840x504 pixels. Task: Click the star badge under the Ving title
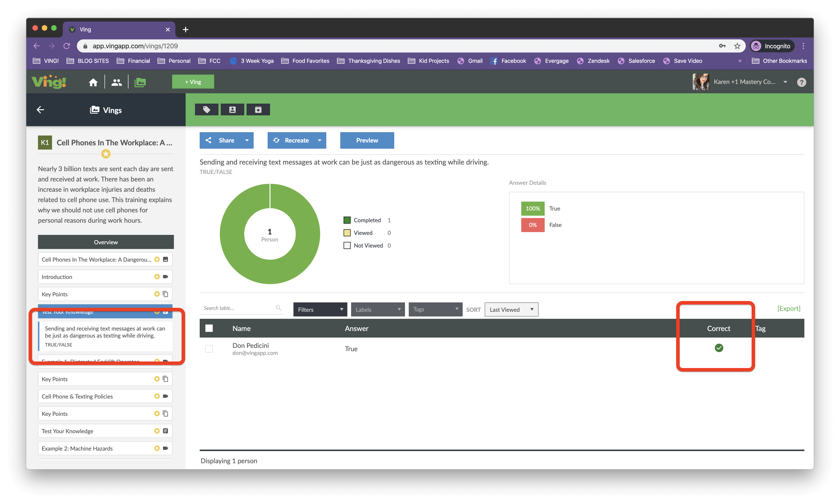(x=106, y=154)
